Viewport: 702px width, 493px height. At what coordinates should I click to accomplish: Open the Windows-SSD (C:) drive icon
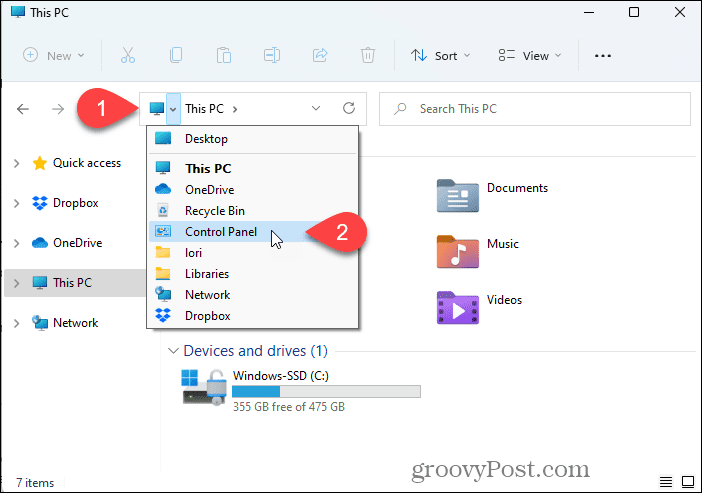204,387
